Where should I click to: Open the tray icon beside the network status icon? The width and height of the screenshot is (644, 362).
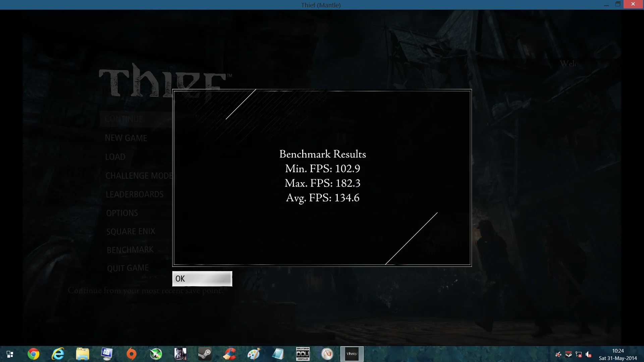point(569,354)
